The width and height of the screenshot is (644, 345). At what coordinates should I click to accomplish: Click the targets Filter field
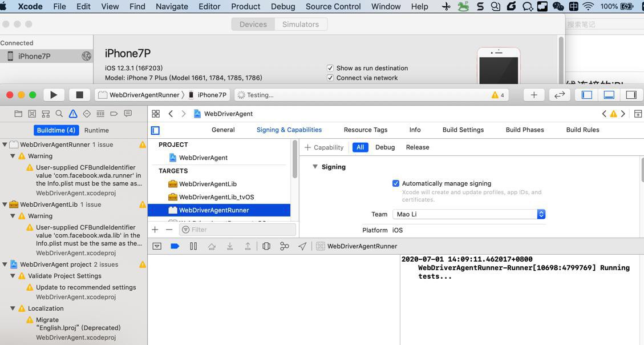click(237, 230)
